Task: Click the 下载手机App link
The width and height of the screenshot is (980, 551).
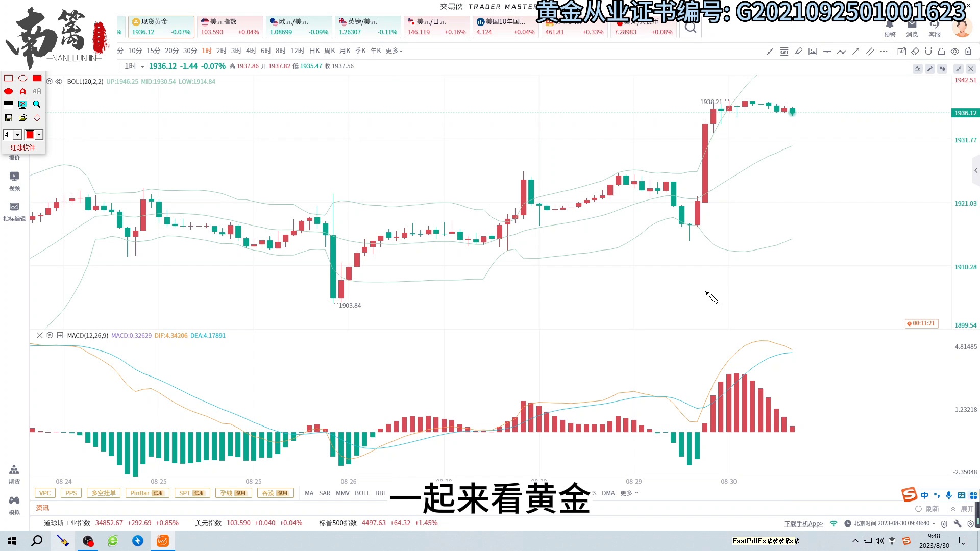Action: pyautogui.click(x=803, y=524)
